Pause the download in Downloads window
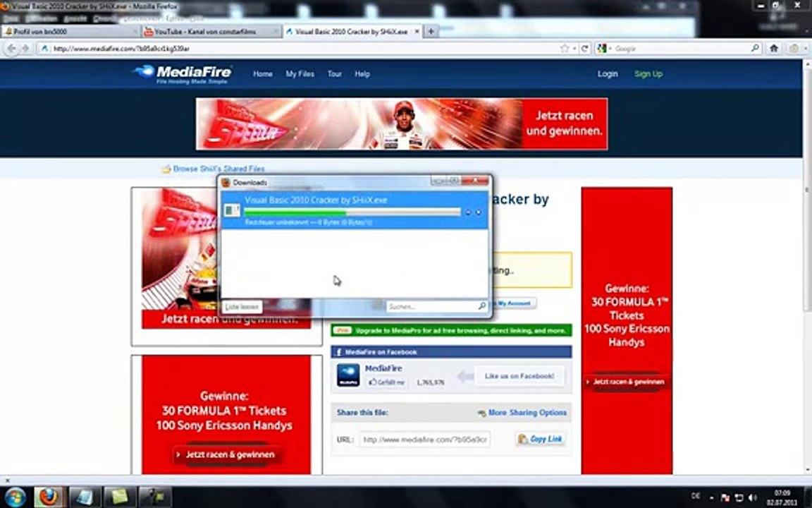This screenshot has width=812, height=508. tap(468, 212)
